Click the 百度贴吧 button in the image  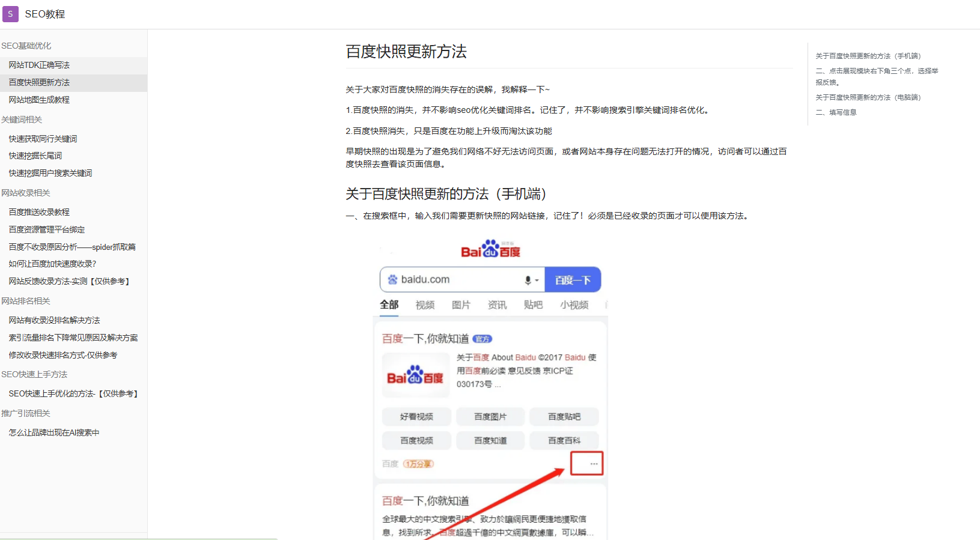[x=564, y=416]
